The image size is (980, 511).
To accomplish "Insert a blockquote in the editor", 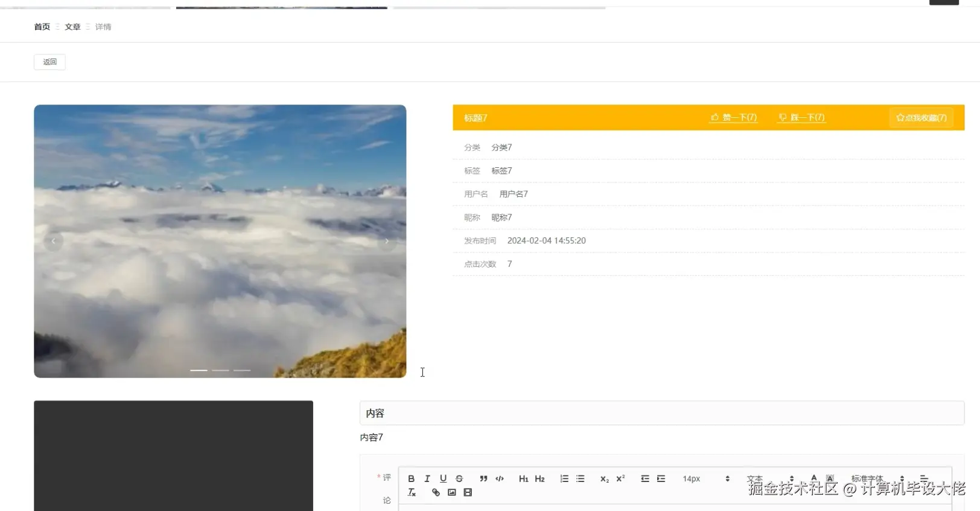I will coord(483,478).
